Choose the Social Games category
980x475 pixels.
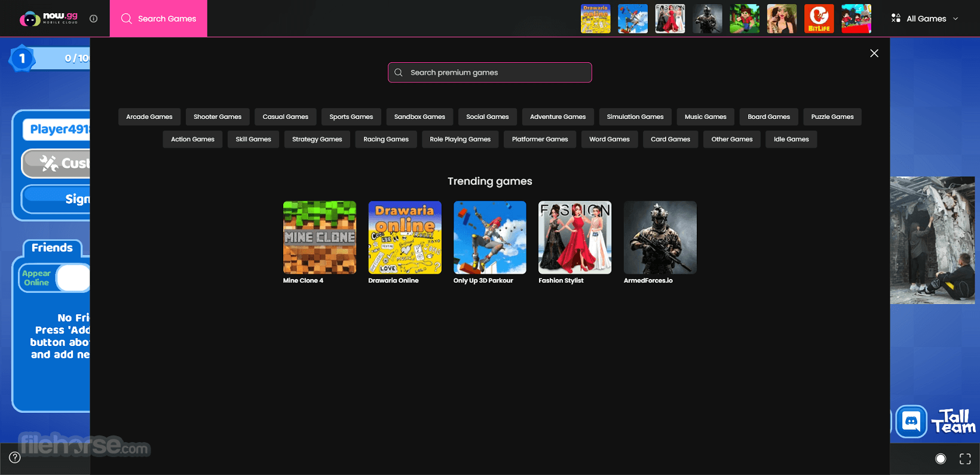click(488, 117)
